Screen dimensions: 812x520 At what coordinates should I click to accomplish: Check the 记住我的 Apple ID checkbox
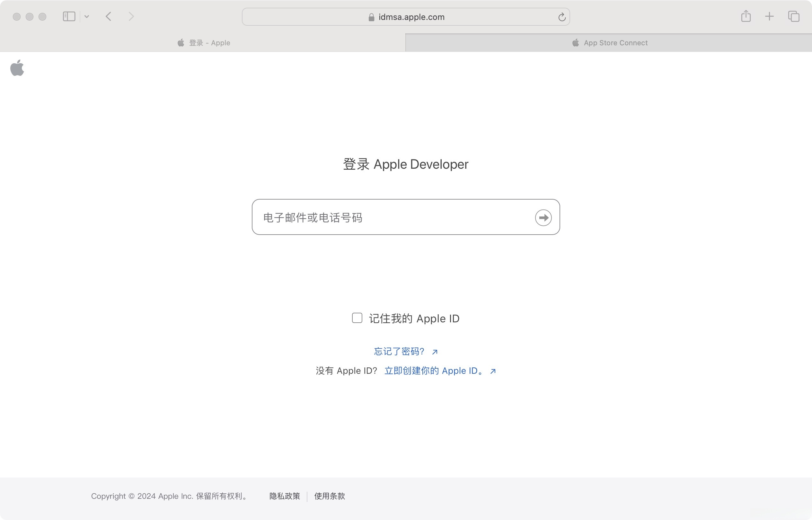click(x=357, y=318)
